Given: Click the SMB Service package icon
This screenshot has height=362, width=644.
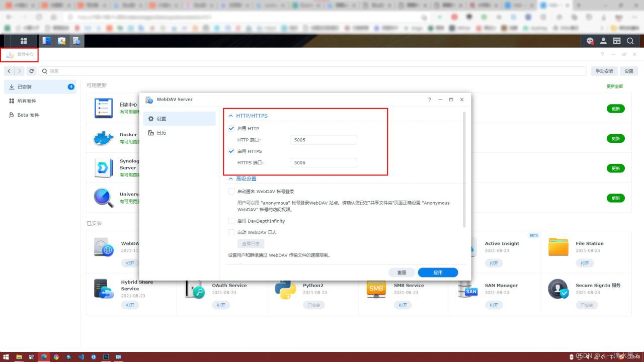Looking at the screenshot, I should point(376,289).
